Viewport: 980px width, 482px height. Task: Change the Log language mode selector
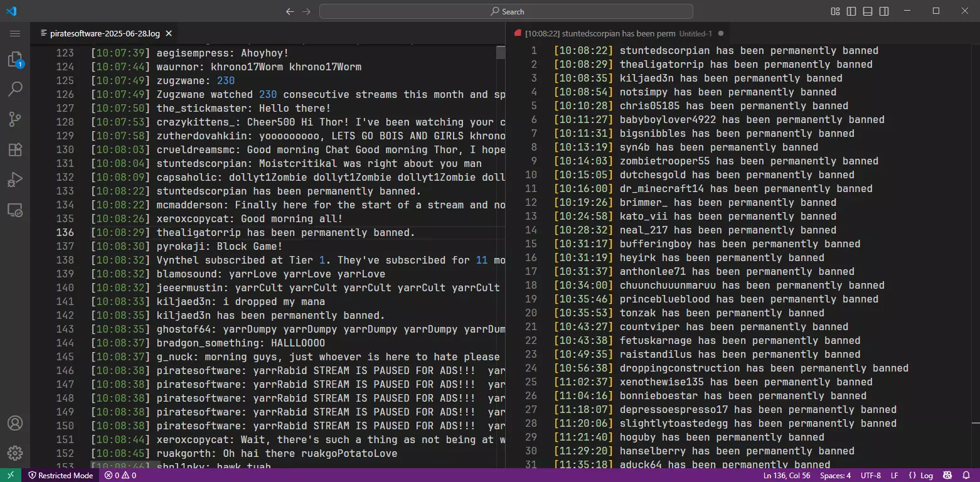(x=920, y=475)
